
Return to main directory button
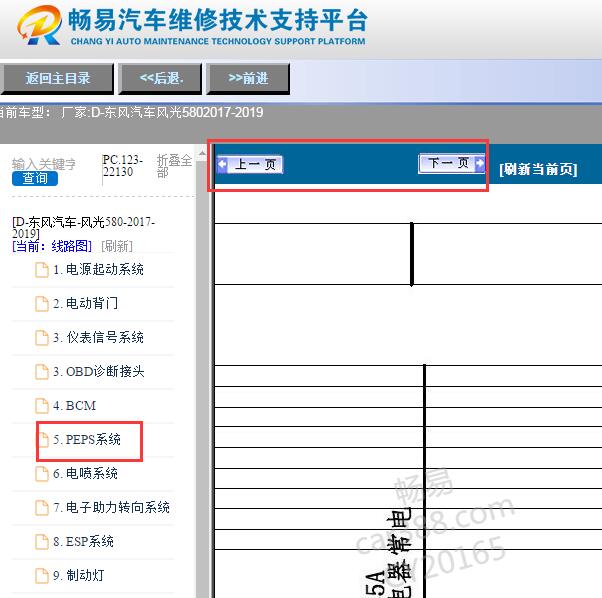(x=57, y=79)
